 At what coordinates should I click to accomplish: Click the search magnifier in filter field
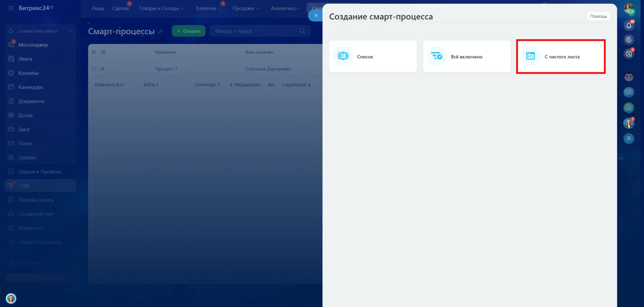[x=302, y=31]
